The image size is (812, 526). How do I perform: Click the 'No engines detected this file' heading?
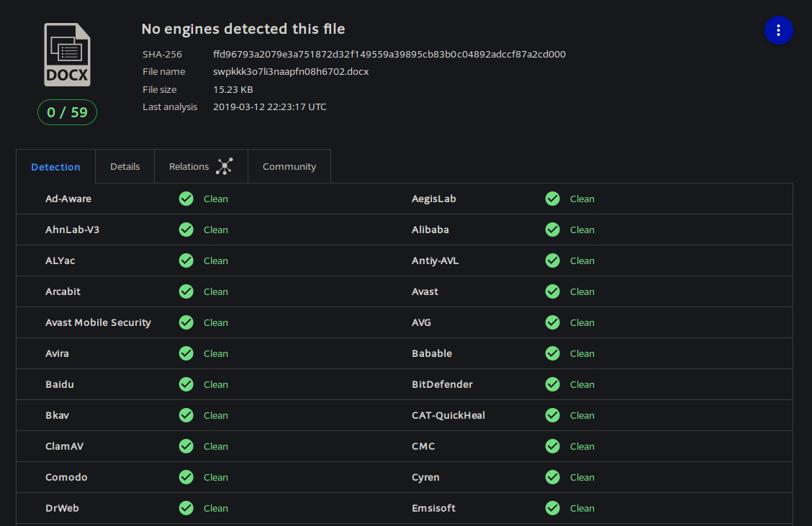[x=243, y=29]
